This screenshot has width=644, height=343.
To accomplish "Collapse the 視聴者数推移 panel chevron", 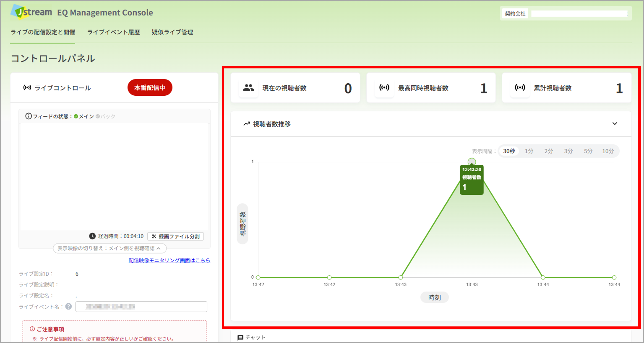I will (x=615, y=124).
